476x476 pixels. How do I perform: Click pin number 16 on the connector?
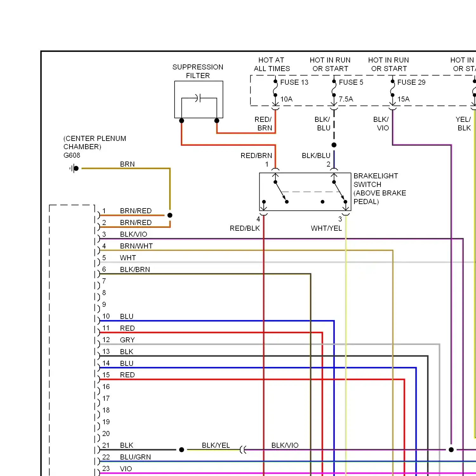tap(106, 387)
